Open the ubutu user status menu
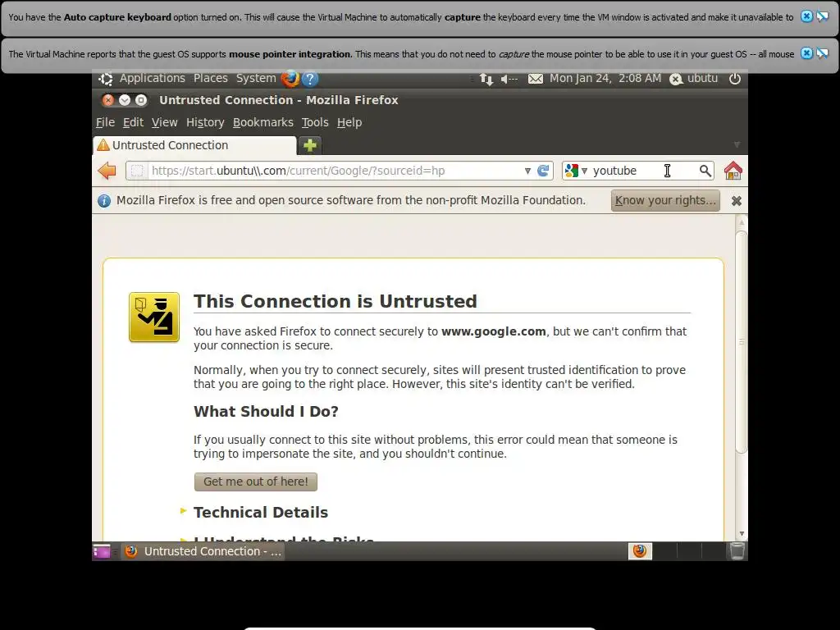The height and width of the screenshot is (630, 840). tap(694, 79)
